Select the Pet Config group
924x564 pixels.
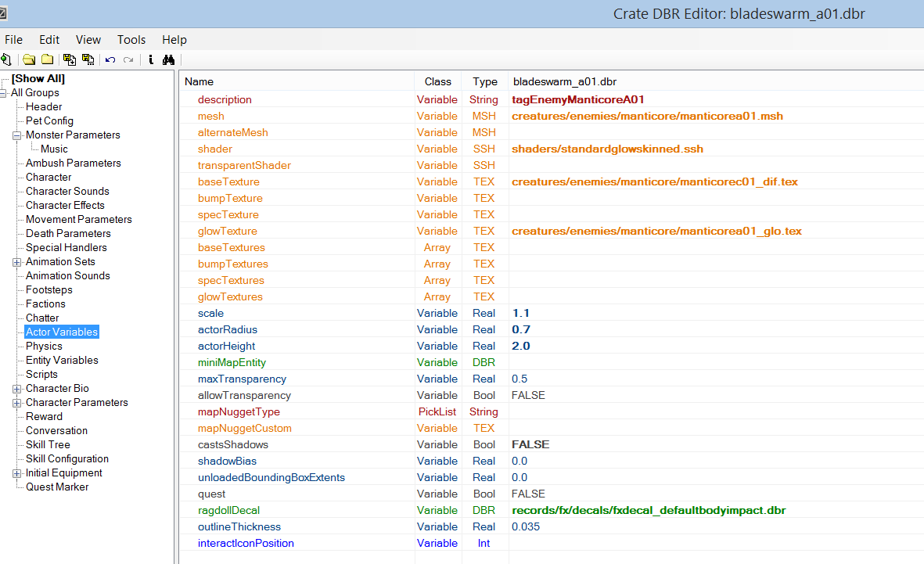coord(49,120)
